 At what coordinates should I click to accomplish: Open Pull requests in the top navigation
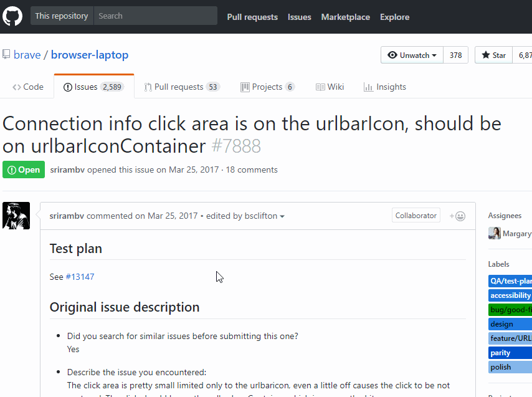point(252,17)
